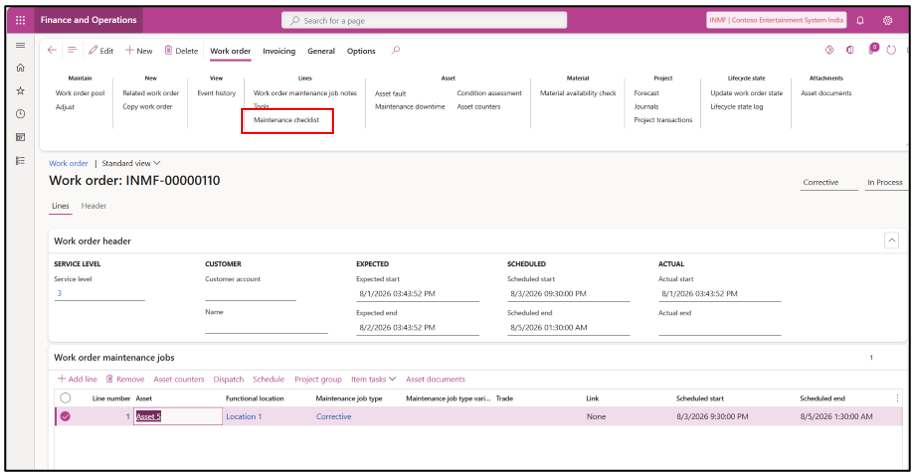Toggle the select all rows circle
The image size is (916, 475).
65,398
